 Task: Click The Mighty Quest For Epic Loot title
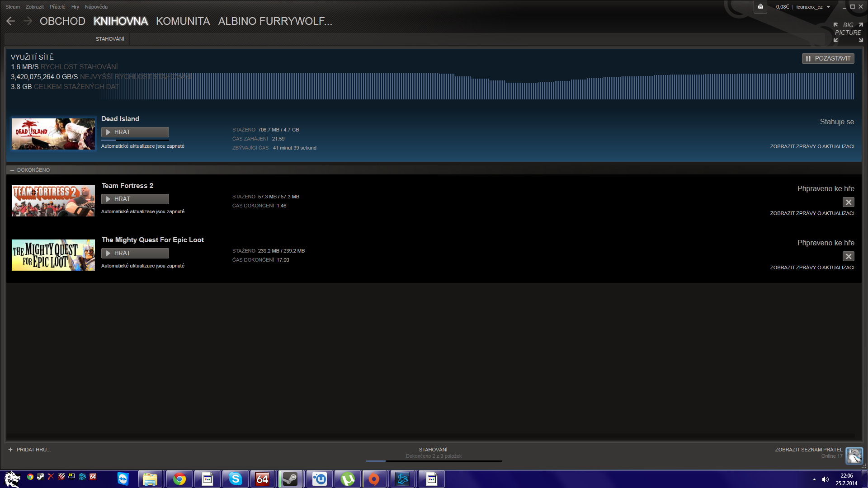[153, 240]
